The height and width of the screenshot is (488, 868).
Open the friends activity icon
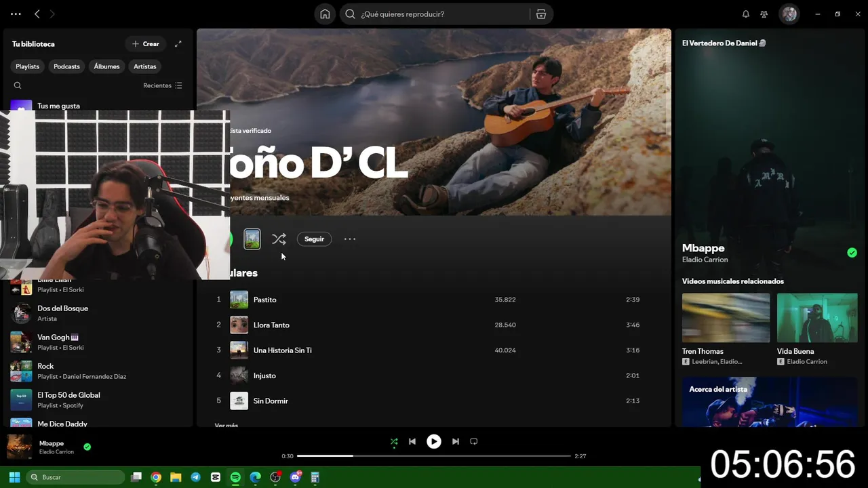pos(764,14)
